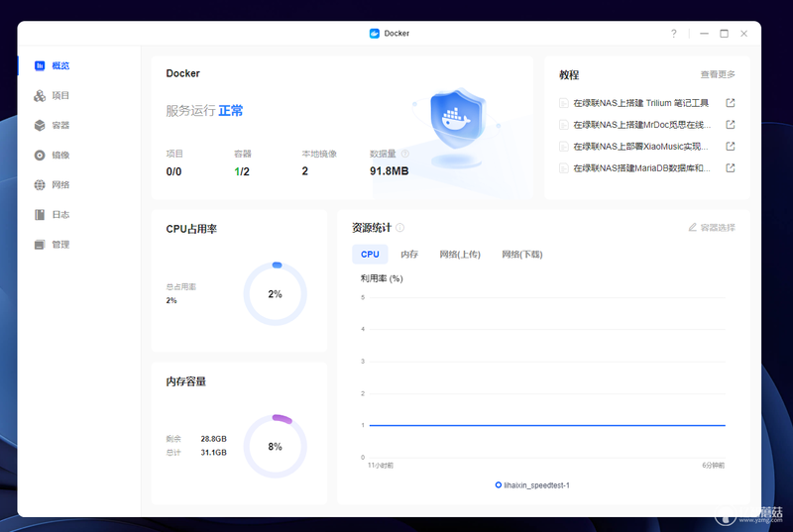This screenshot has height=532, width=793.
Task: Click the 容器 count 1/2
Action: [x=242, y=171]
